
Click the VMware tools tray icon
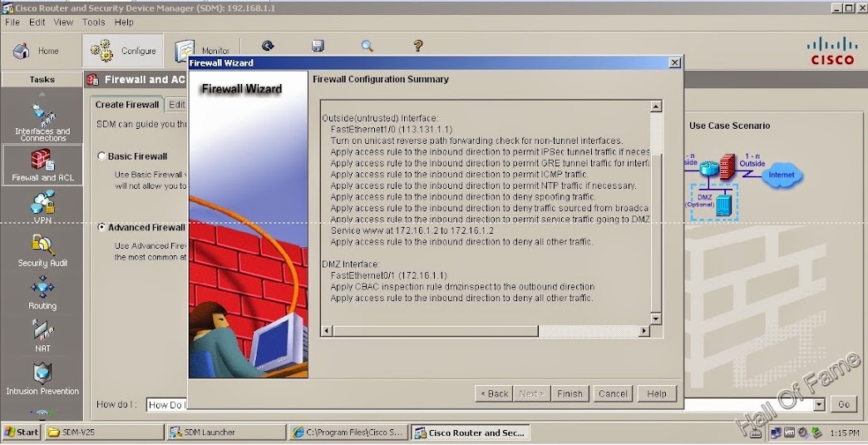pyautogui.click(x=789, y=433)
